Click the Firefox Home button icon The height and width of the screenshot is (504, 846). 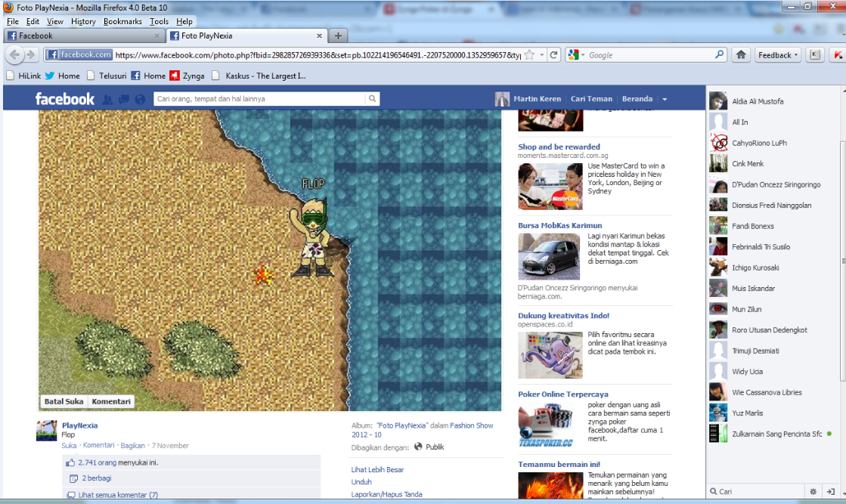(742, 55)
